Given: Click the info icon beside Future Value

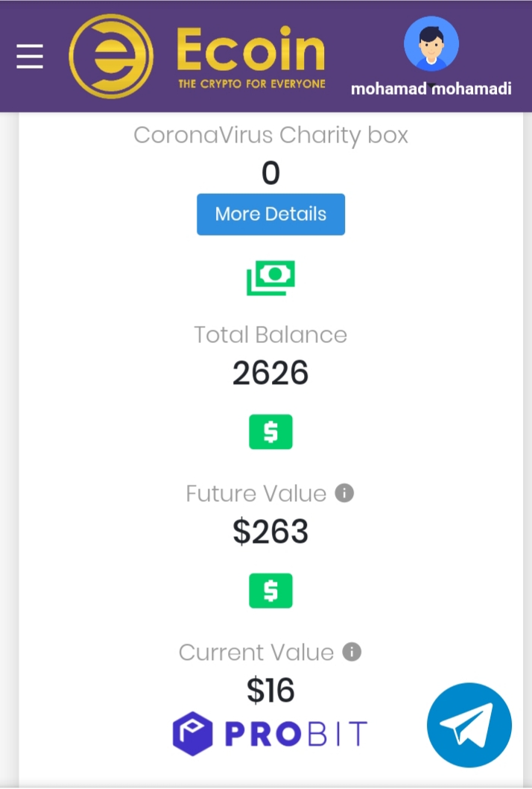Looking at the screenshot, I should [345, 493].
